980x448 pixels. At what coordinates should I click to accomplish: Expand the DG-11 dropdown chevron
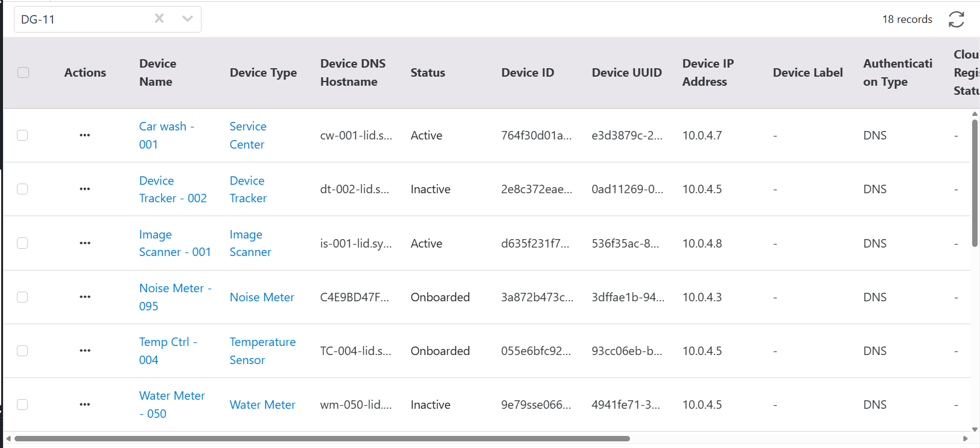(188, 19)
